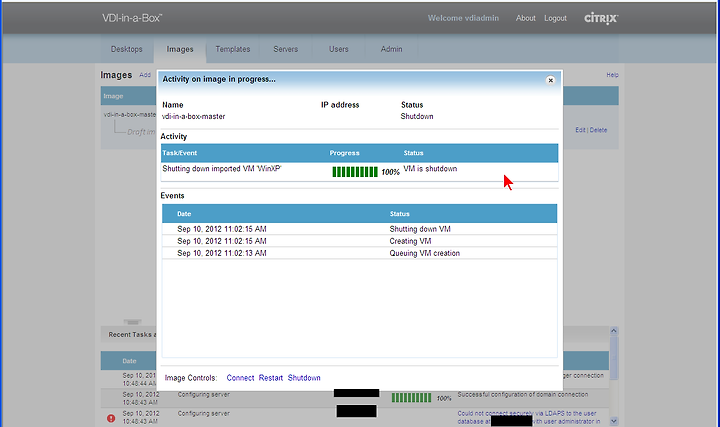
Task: Click the 'Shutdown' status under Status
Action: 417,117
